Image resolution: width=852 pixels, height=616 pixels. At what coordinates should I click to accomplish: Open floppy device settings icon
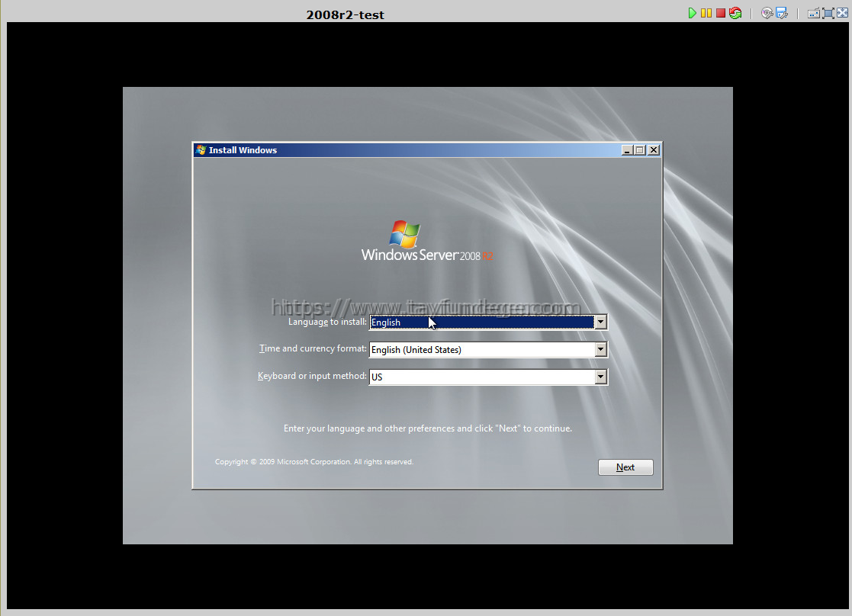(x=782, y=13)
